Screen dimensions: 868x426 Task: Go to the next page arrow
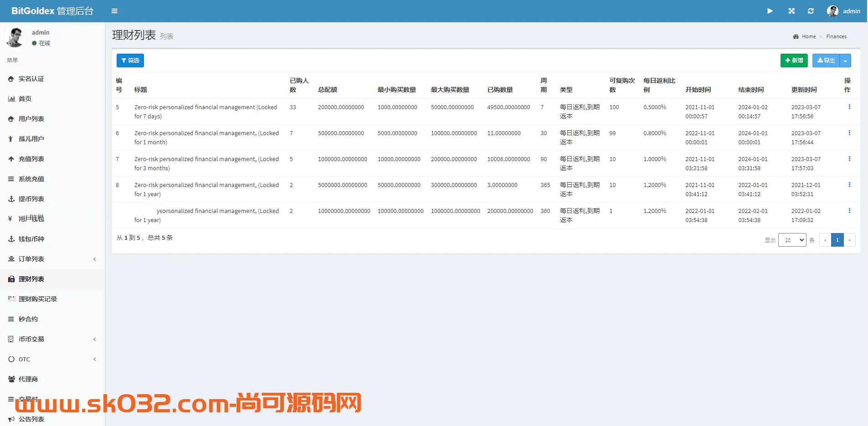849,240
